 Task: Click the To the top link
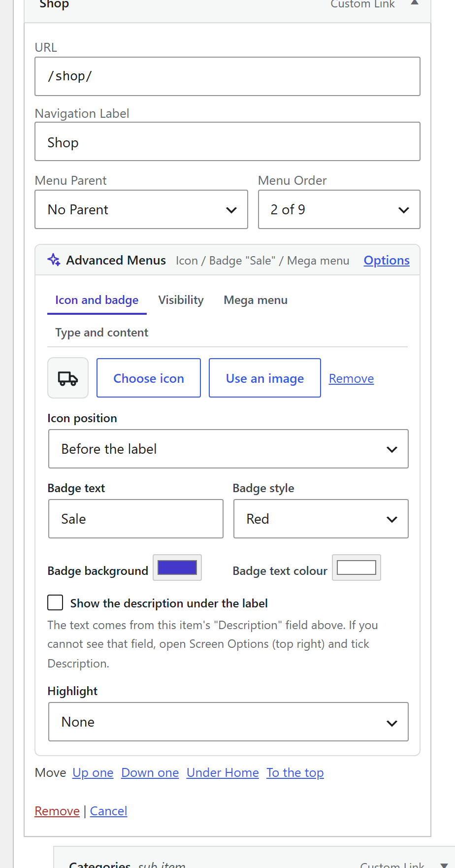(x=295, y=772)
